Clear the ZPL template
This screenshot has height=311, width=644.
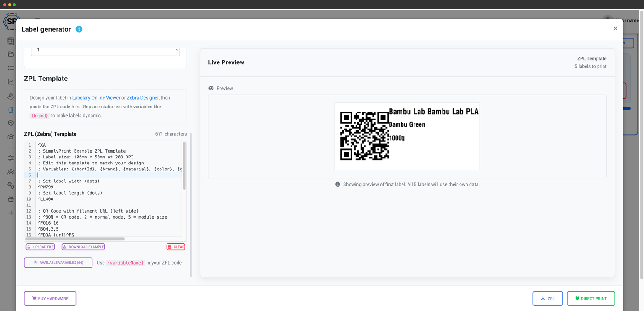click(176, 247)
